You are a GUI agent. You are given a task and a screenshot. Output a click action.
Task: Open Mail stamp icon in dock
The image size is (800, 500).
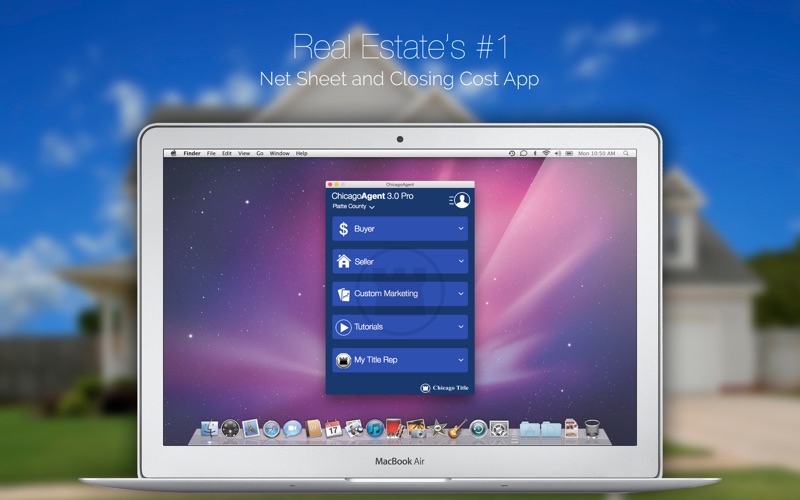251,429
